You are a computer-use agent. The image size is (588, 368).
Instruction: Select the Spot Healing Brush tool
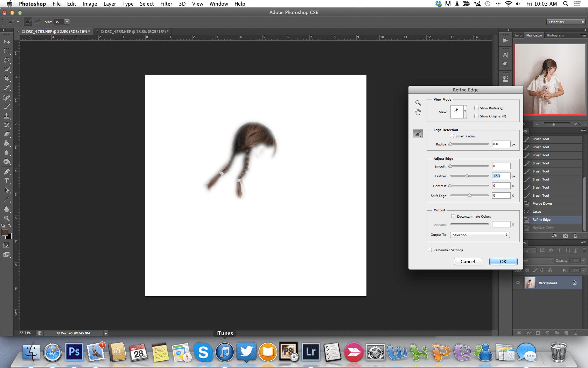7,98
